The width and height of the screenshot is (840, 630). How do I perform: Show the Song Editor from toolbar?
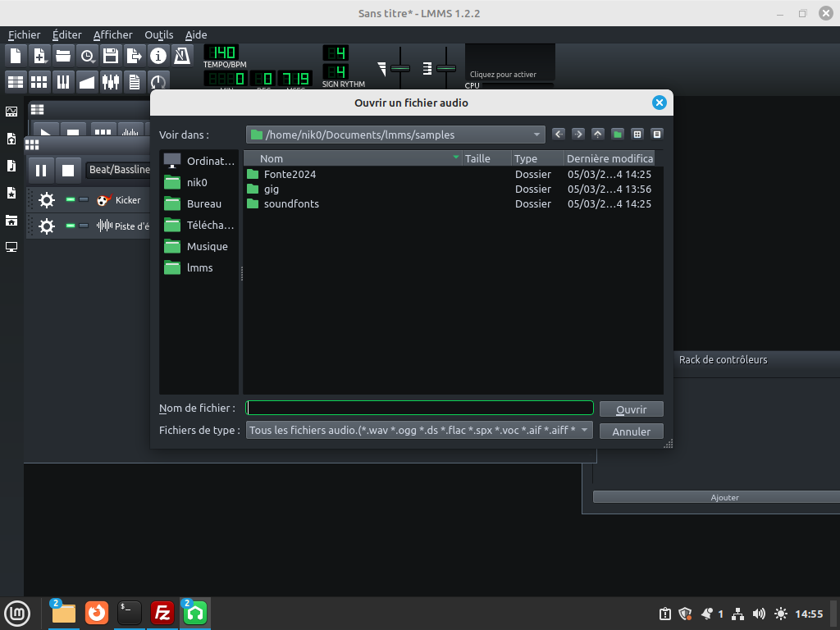[x=16, y=81]
